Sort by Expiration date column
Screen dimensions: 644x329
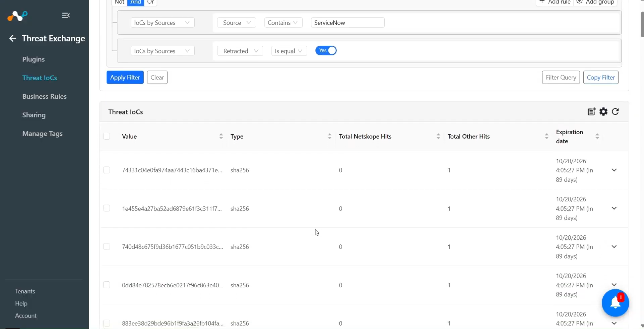[x=597, y=136]
